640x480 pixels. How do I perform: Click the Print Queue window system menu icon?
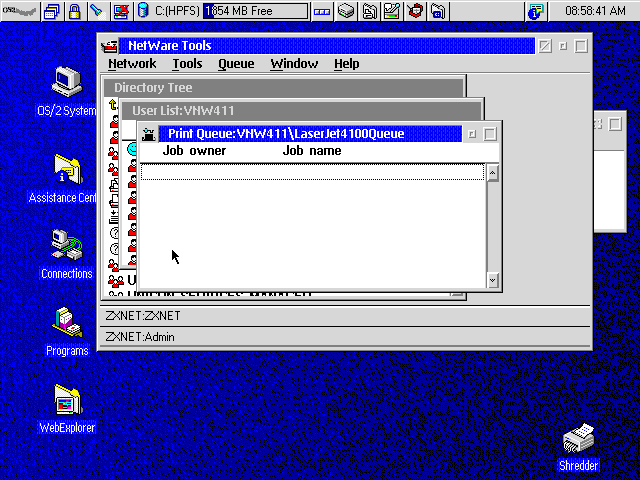click(149, 134)
